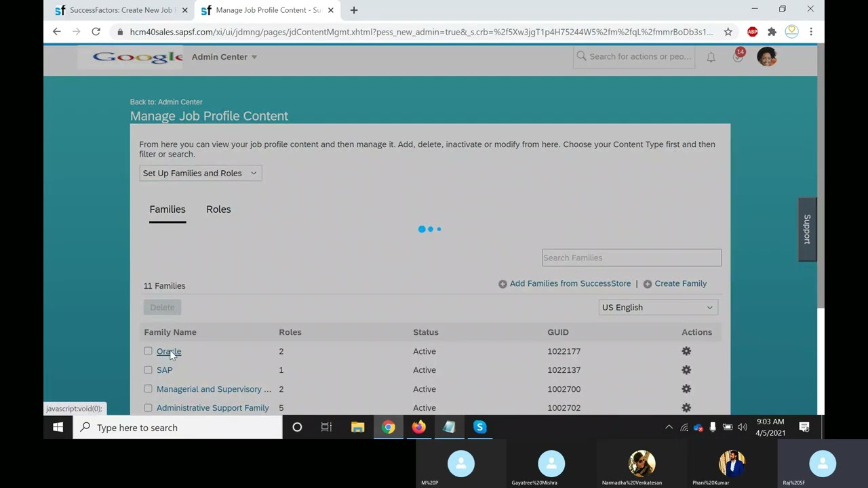Open the SAP family link

165,370
